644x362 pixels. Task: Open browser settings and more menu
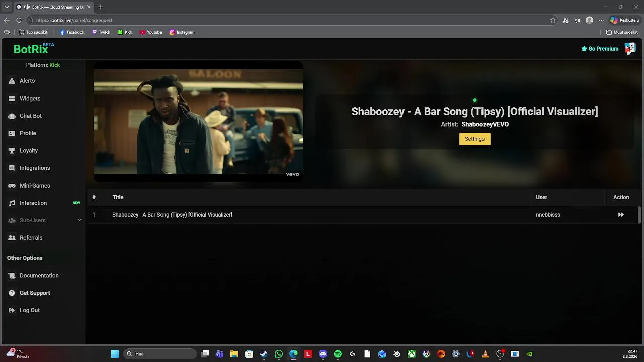601,20
